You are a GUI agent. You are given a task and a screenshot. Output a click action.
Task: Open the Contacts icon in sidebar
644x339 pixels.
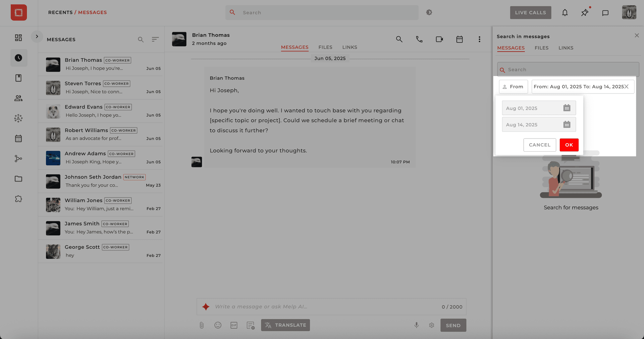[18, 98]
